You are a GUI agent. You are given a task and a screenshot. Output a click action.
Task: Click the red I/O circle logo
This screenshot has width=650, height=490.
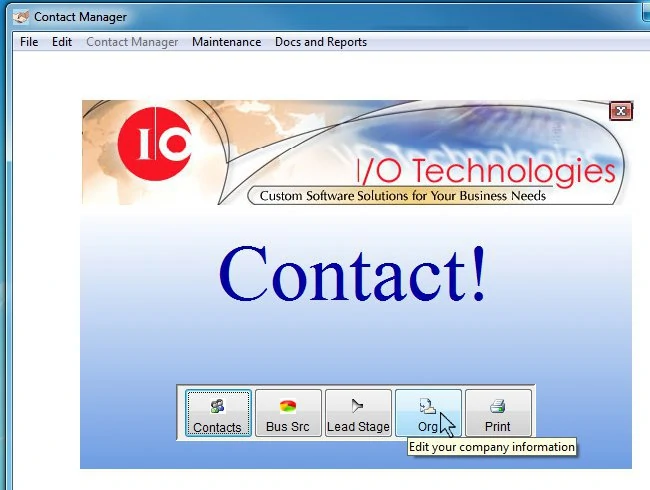pos(155,143)
